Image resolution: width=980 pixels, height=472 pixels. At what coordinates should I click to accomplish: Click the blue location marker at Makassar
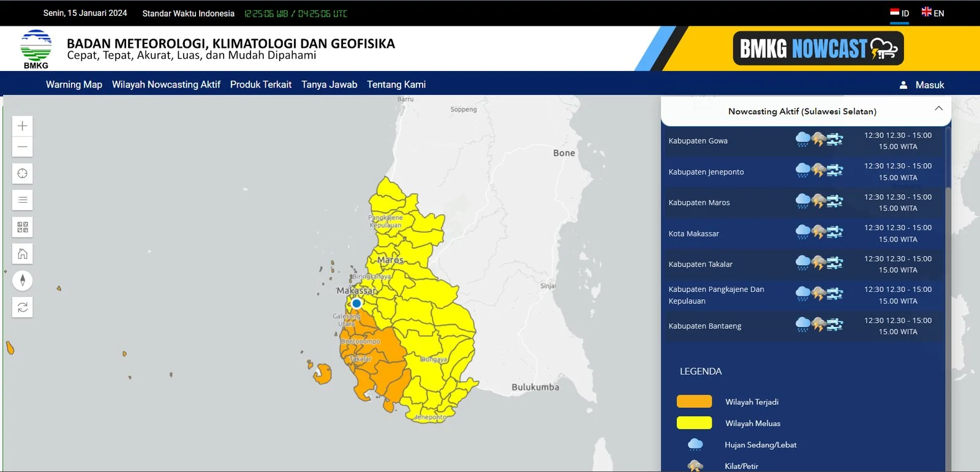[x=356, y=303]
